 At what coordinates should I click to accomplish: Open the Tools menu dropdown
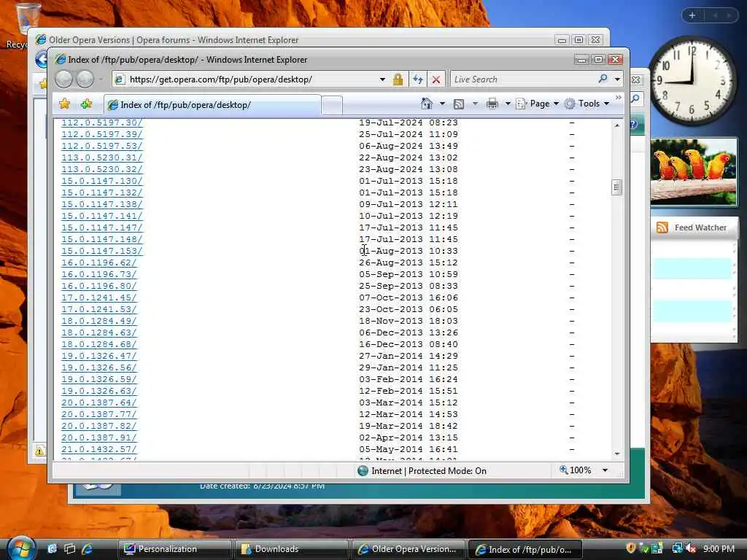pyautogui.click(x=587, y=104)
